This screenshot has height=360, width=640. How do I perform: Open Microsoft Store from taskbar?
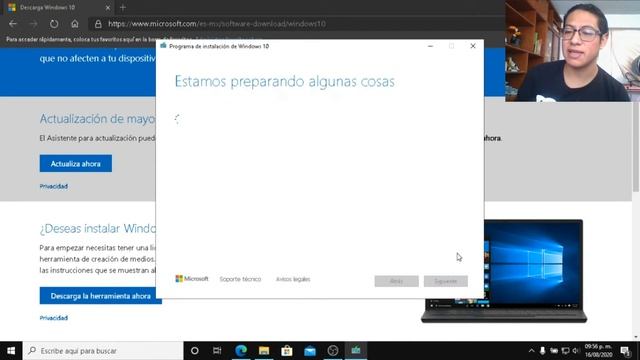click(x=287, y=351)
